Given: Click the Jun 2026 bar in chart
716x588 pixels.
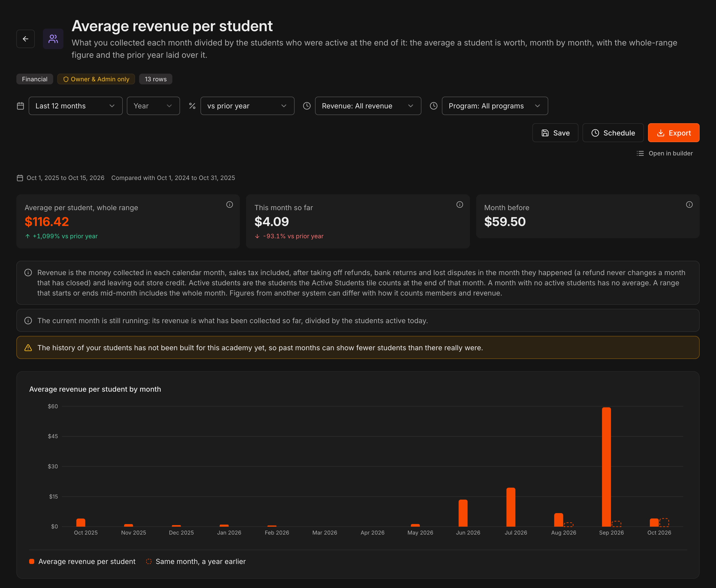Looking at the screenshot, I should [463, 513].
